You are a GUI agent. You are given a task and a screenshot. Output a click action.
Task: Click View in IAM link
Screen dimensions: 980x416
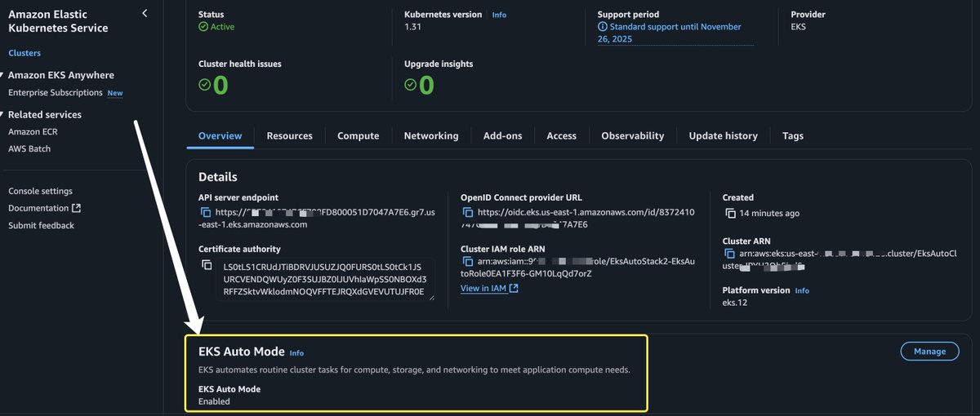pyautogui.click(x=483, y=289)
